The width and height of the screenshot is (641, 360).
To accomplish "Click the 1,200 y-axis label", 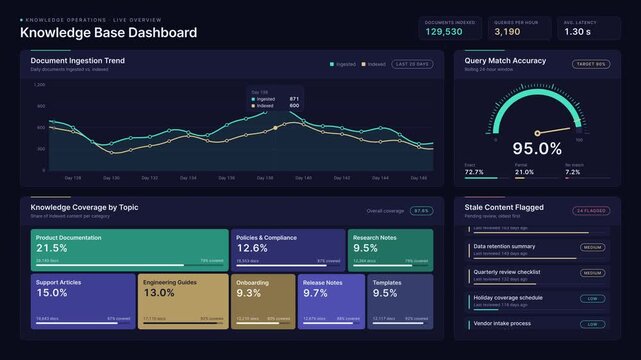I will 39,85.
